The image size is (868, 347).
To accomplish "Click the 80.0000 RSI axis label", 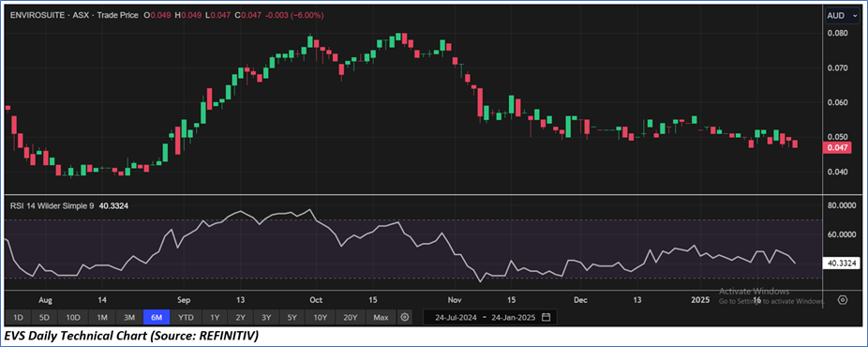I will [841, 205].
